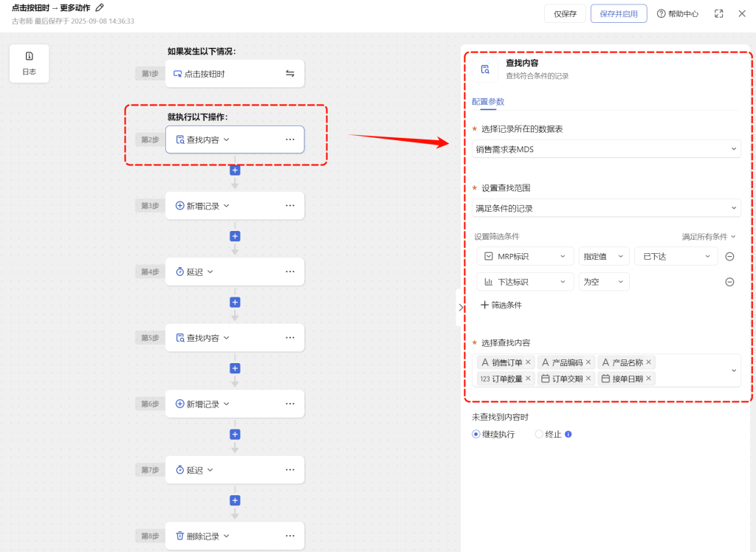The width and height of the screenshot is (756, 552).
Task: Click the swap trigger icon in step 1
Action: [x=289, y=73]
